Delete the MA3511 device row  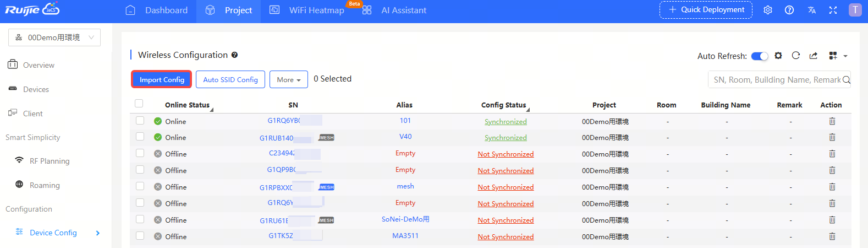tap(832, 236)
